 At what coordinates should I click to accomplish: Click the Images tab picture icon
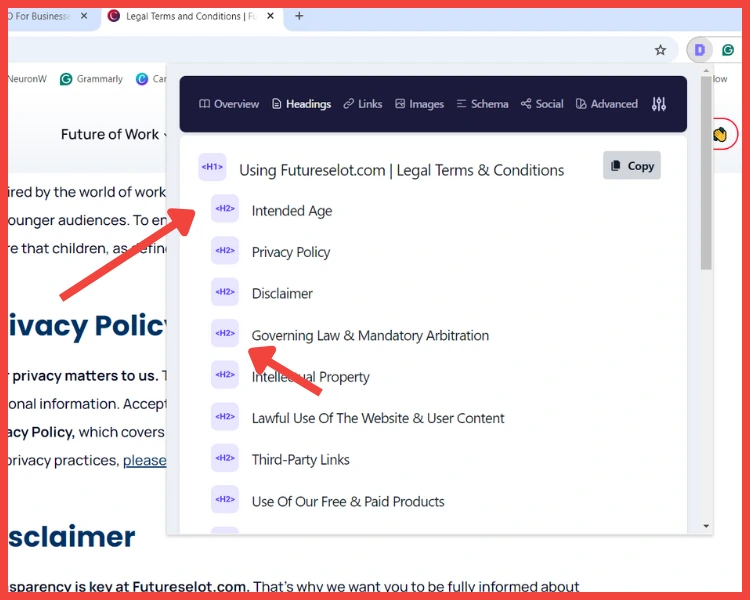(400, 104)
